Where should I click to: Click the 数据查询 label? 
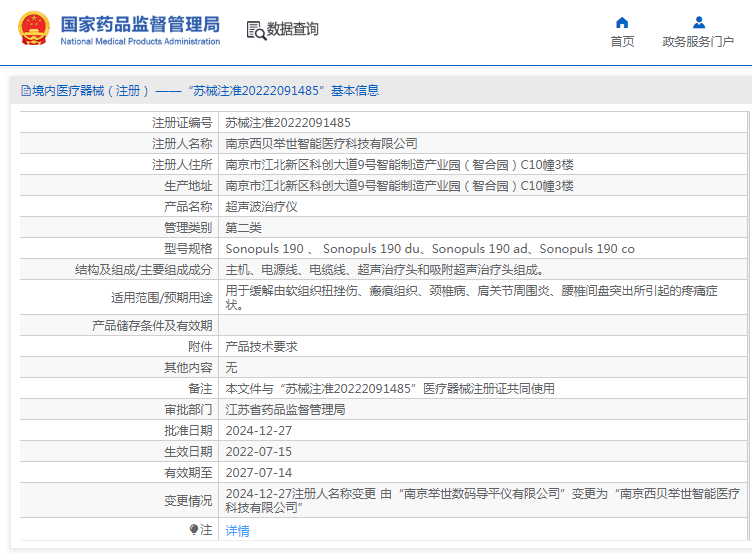[293, 29]
